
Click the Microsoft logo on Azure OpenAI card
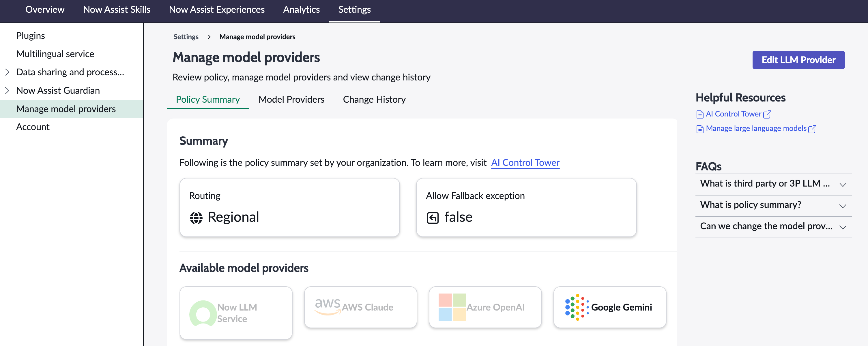[x=452, y=307]
